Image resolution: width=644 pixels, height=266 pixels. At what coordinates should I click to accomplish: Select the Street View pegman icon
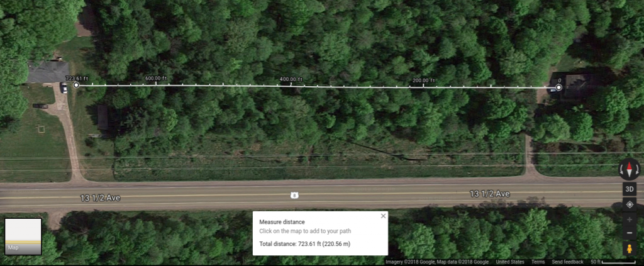click(x=629, y=249)
